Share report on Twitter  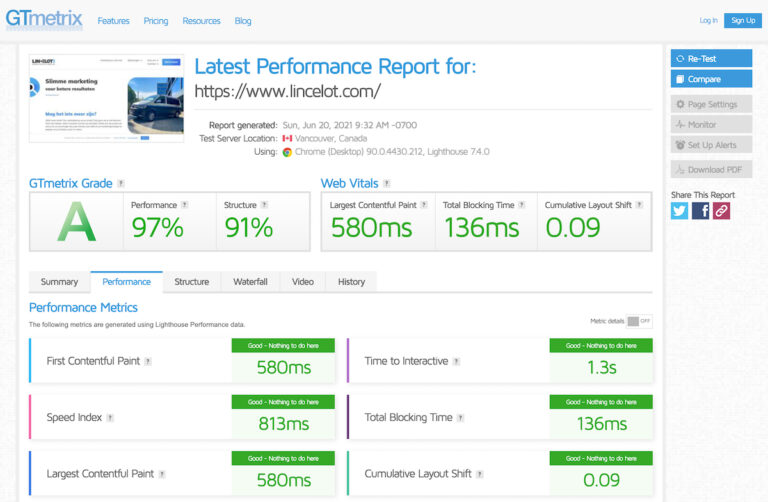[679, 211]
